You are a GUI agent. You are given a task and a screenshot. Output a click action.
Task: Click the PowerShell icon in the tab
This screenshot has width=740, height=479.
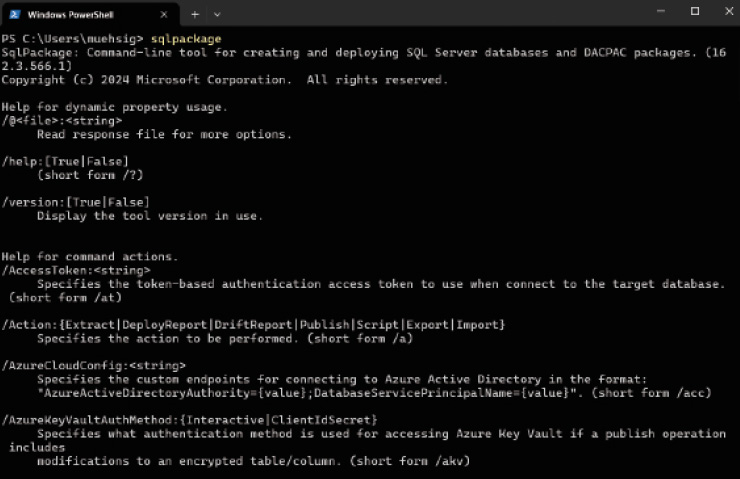pos(15,15)
